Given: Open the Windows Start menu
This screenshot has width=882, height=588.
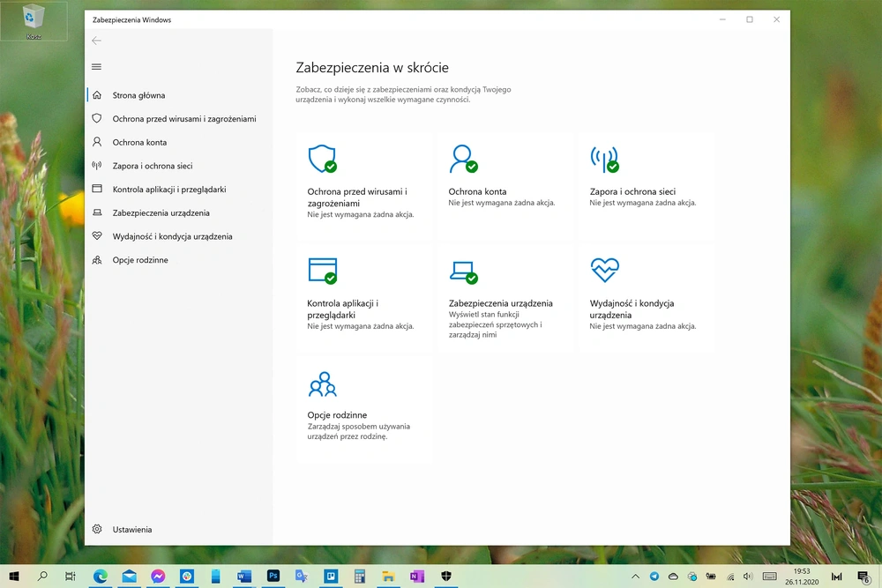Looking at the screenshot, I should click(x=14, y=577).
